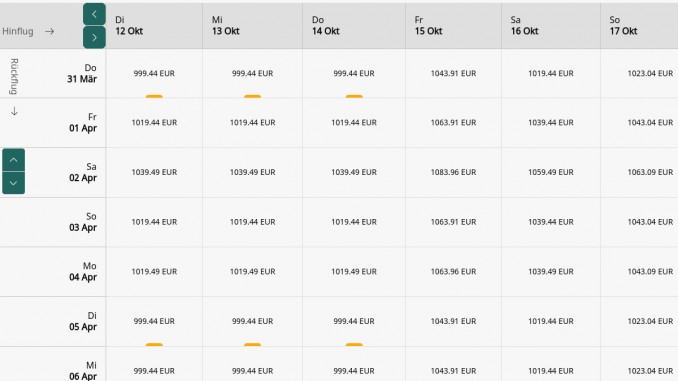Pick 1063.96 EUR fare for 15 Okt / 04 Apr
The image size is (678, 381).
click(454, 272)
